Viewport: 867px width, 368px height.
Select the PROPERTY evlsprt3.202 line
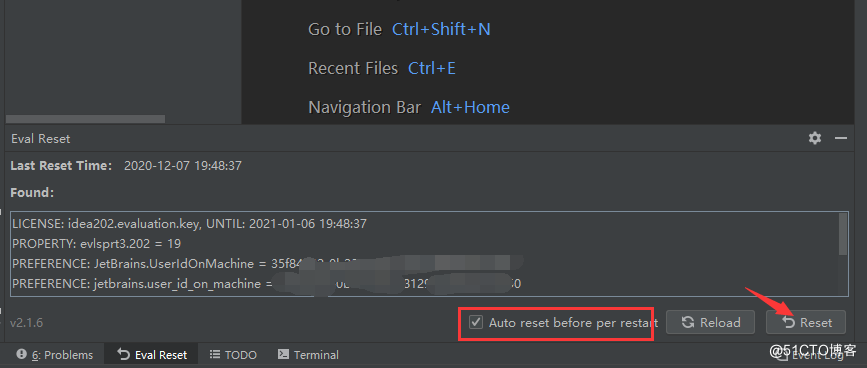point(96,244)
